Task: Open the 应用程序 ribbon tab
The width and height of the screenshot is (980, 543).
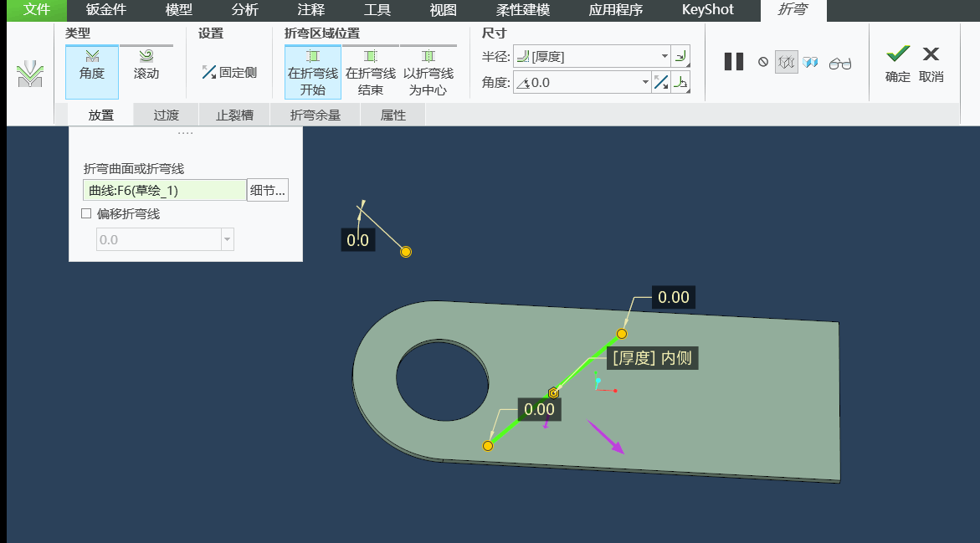Action: (x=616, y=10)
